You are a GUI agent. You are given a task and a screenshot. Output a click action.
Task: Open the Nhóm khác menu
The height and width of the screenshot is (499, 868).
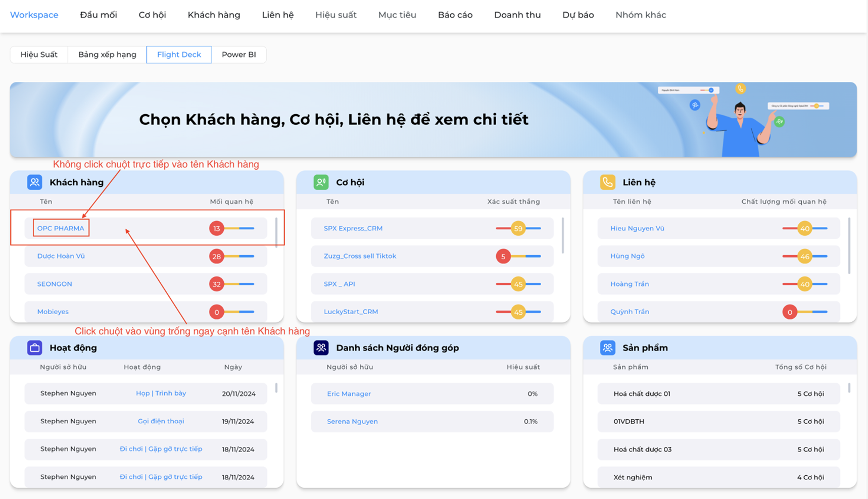coord(641,15)
